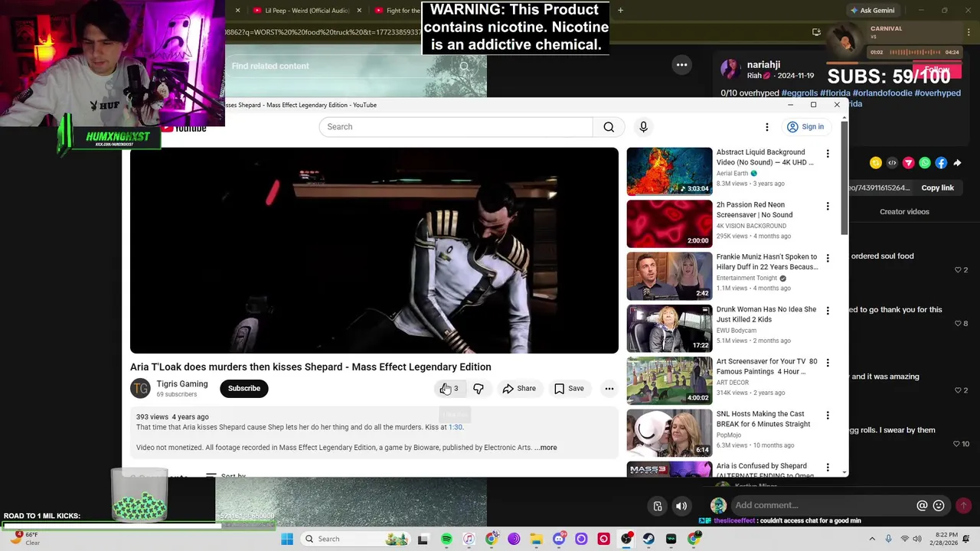Open options for Frankie Muniz video
This screenshot has width=980, height=551.
pyautogui.click(x=827, y=258)
